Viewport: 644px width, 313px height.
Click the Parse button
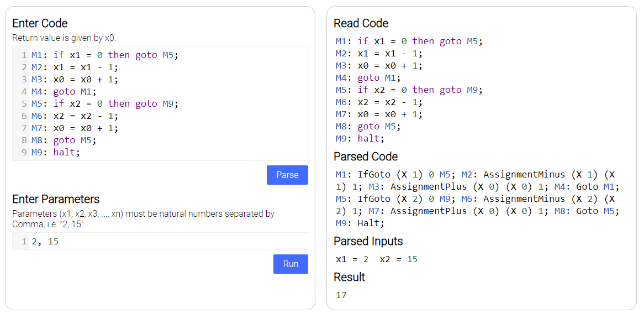pyautogui.click(x=287, y=175)
